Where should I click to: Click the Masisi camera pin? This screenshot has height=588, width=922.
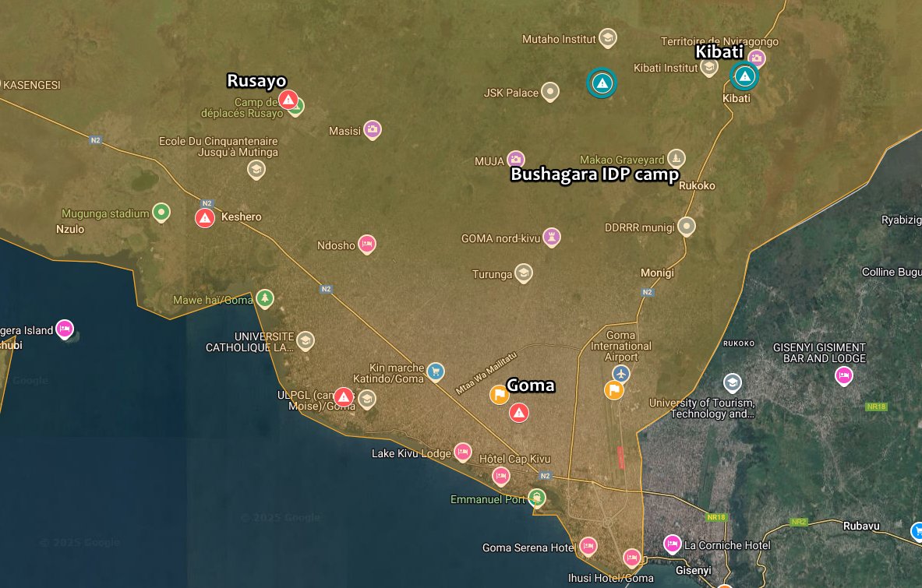pos(373,129)
